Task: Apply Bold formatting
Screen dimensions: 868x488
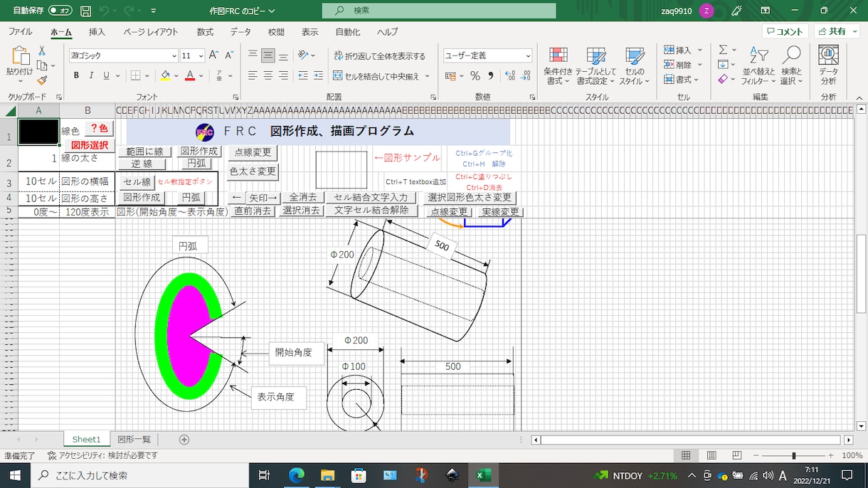Action: [x=76, y=75]
